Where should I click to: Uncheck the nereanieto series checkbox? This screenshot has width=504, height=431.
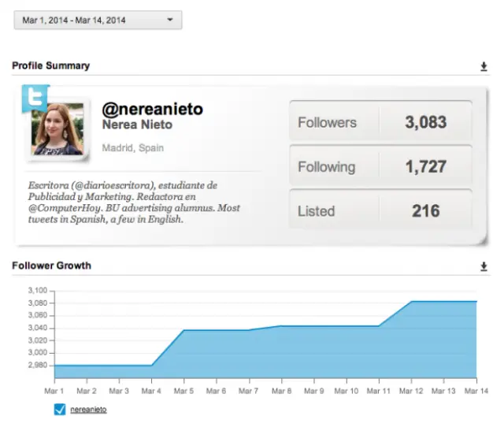[59, 409]
